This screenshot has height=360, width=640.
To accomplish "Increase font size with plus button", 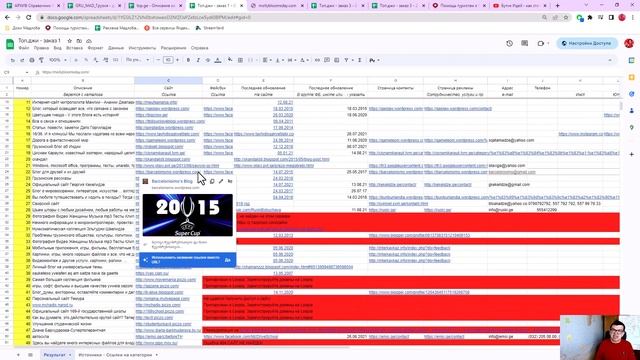I will coord(177,60).
